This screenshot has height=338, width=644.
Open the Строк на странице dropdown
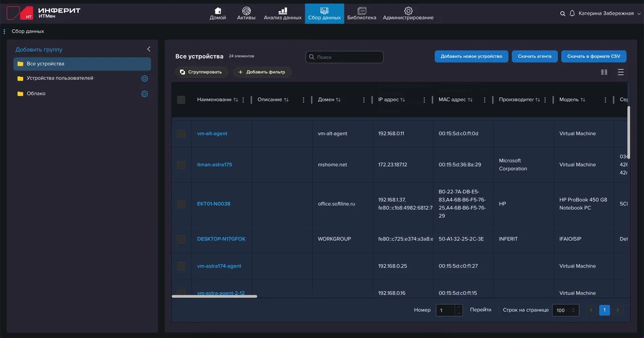pyautogui.click(x=565, y=310)
